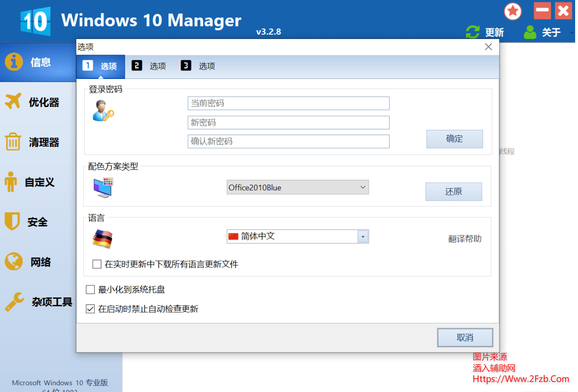Expand the 简体中文 language dropdown arrow

pos(363,236)
